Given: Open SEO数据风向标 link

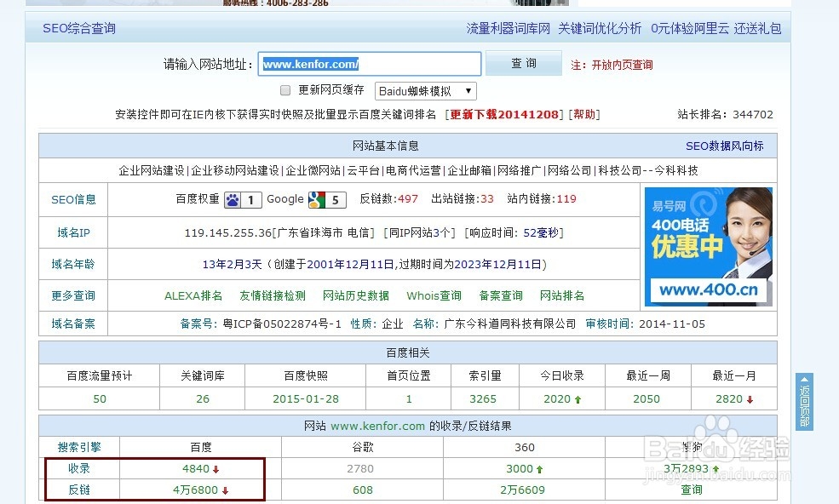Looking at the screenshot, I should point(723,146).
